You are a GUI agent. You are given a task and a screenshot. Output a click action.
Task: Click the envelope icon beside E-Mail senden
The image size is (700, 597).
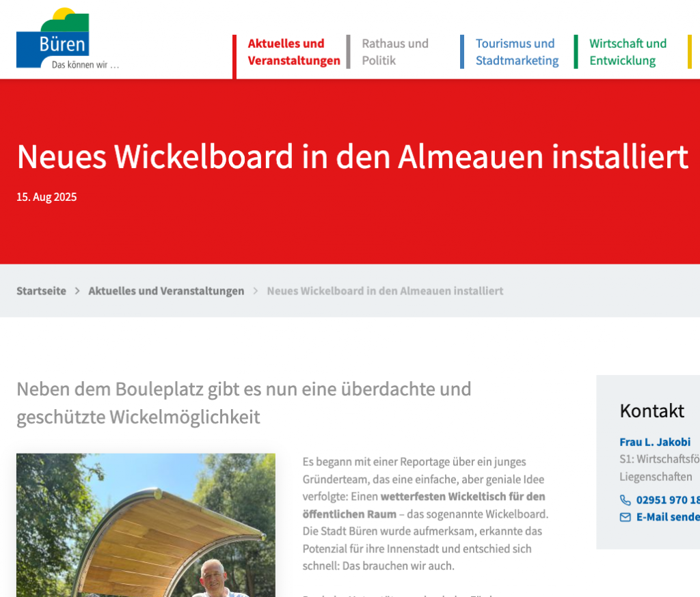pyautogui.click(x=625, y=517)
